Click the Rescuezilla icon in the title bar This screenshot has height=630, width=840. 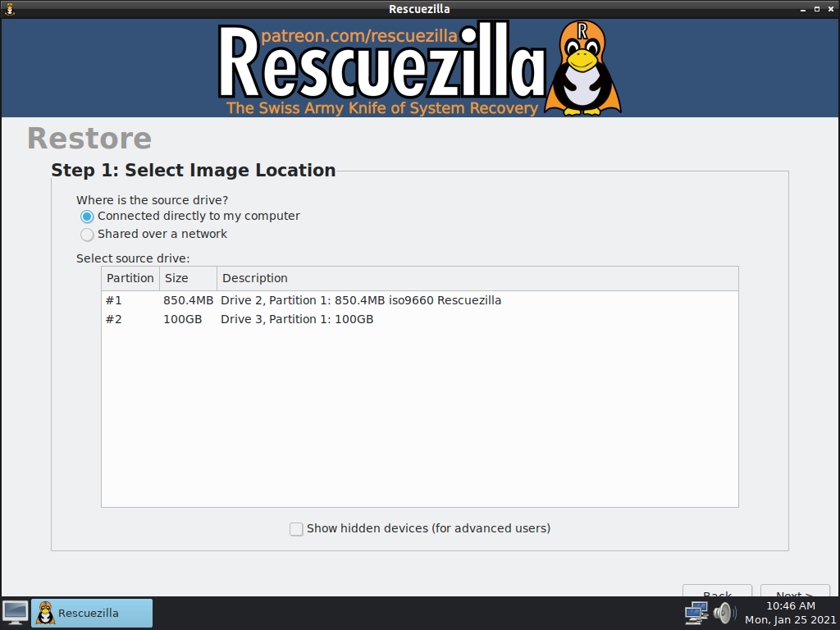(x=10, y=9)
